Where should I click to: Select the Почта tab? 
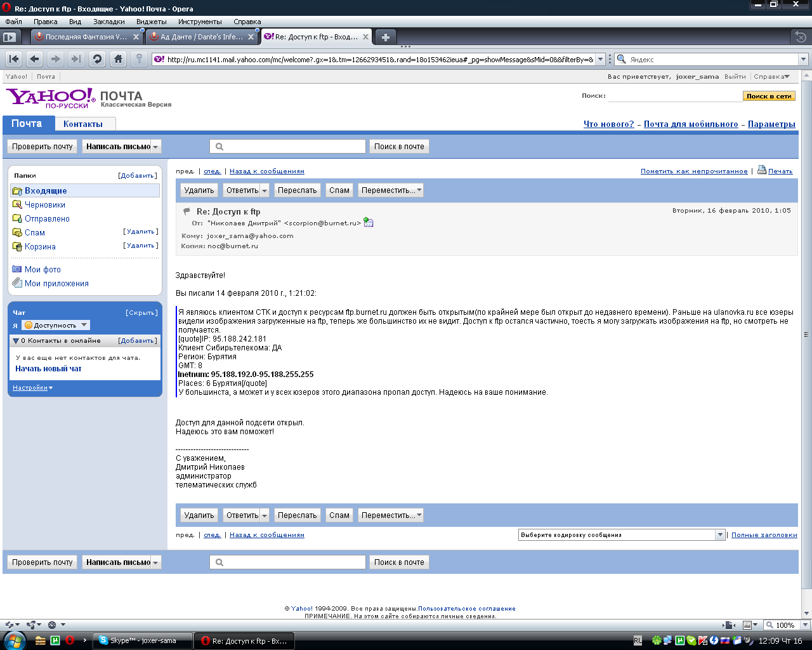coord(27,124)
